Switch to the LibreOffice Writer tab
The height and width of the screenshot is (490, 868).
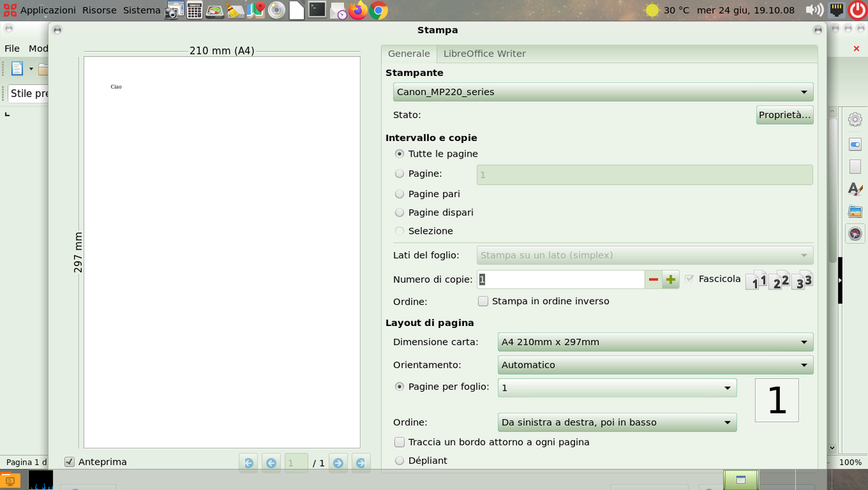click(x=484, y=54)
